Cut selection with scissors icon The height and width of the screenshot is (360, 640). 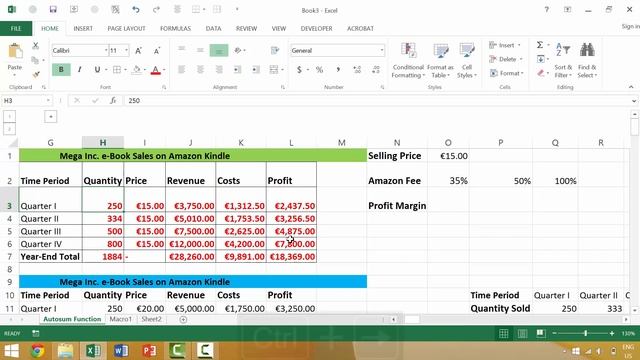coord(36,45)
